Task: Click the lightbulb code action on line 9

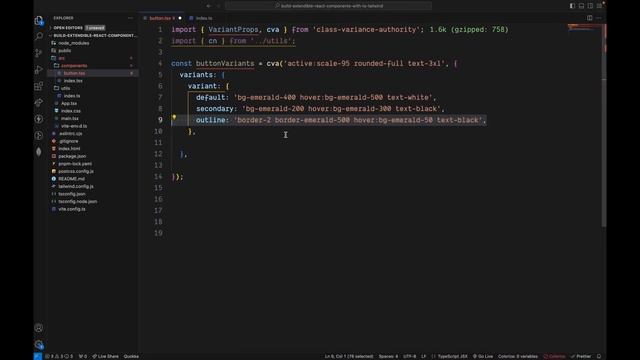Action: (x=174, y=118)
